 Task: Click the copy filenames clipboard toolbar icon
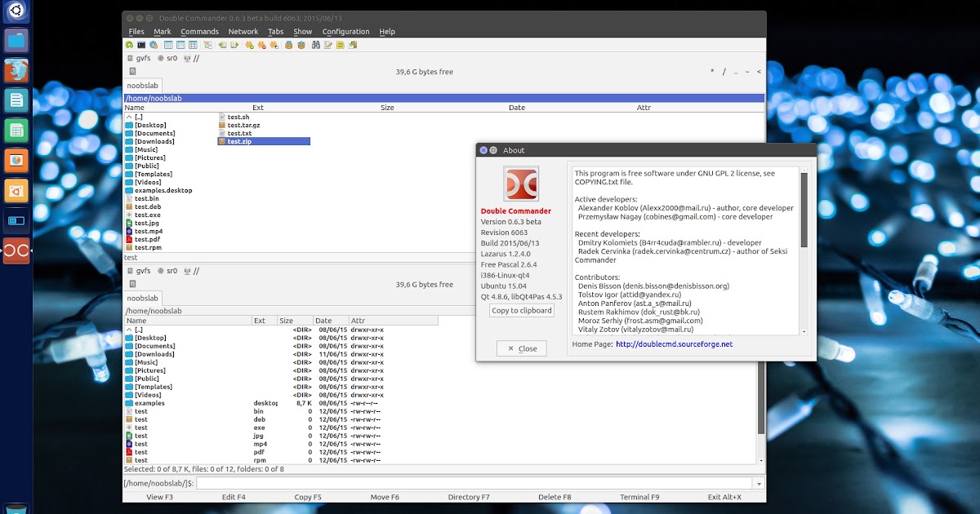click(353, 45)
